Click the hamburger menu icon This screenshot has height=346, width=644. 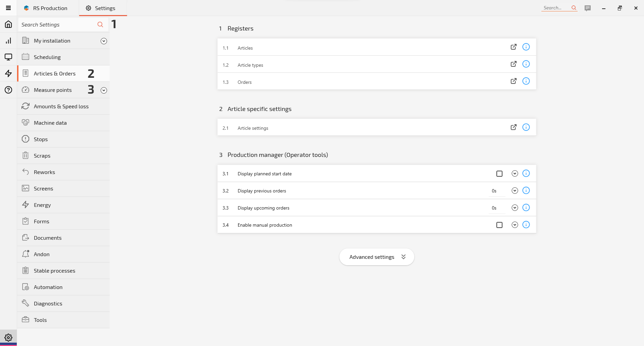[x=8, y=8]
